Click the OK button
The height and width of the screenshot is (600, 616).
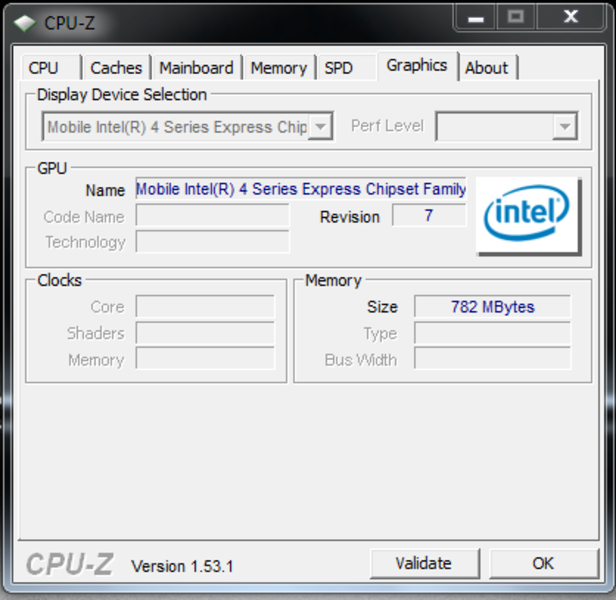click(x=544, y=563)
